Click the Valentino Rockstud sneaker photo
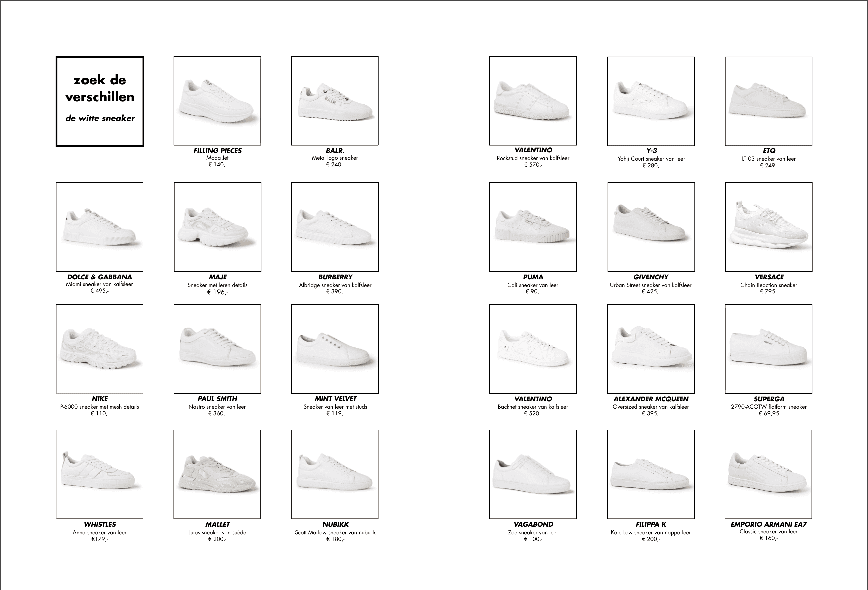The width and height of the screenshot is (868, 590). 533,100
